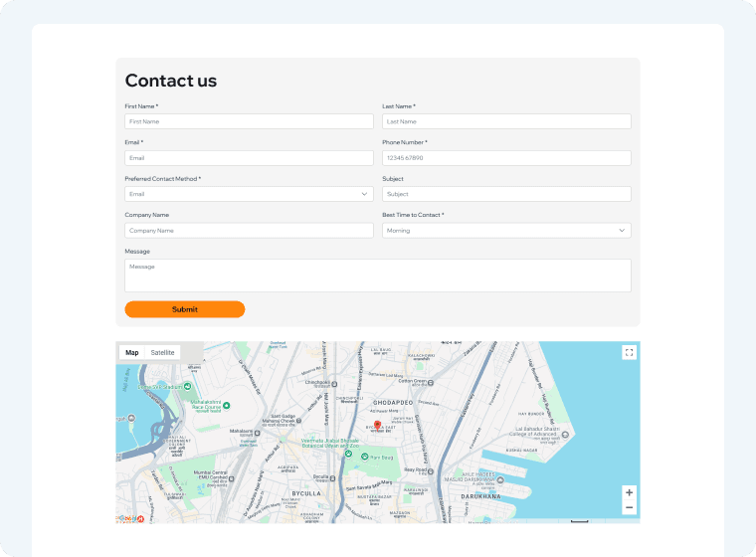This screenshot has width=756, height=557.
Task: Click the Mumbai Central EMU Carshed marker
Action: [232, 478]
